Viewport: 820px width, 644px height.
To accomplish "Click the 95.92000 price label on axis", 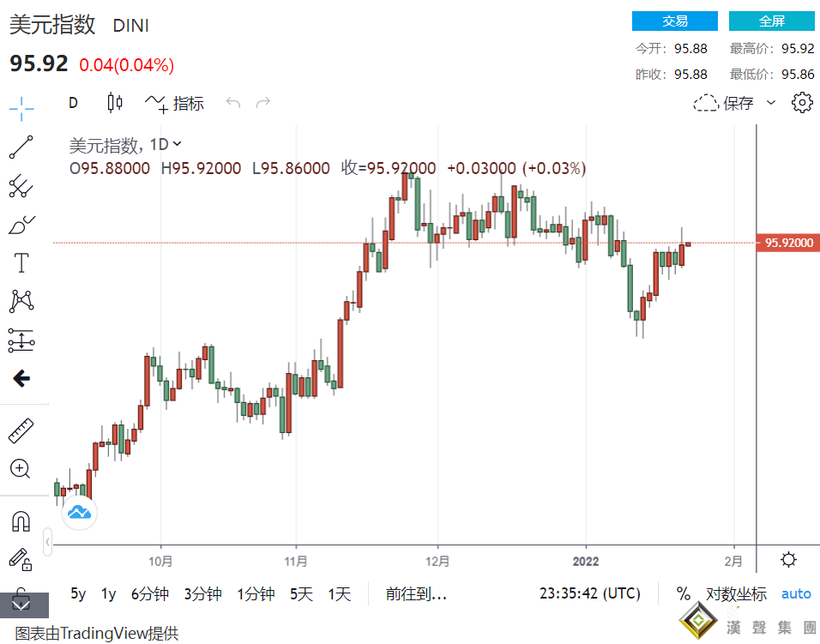I will pyautogui.click(x=787, y=244).
